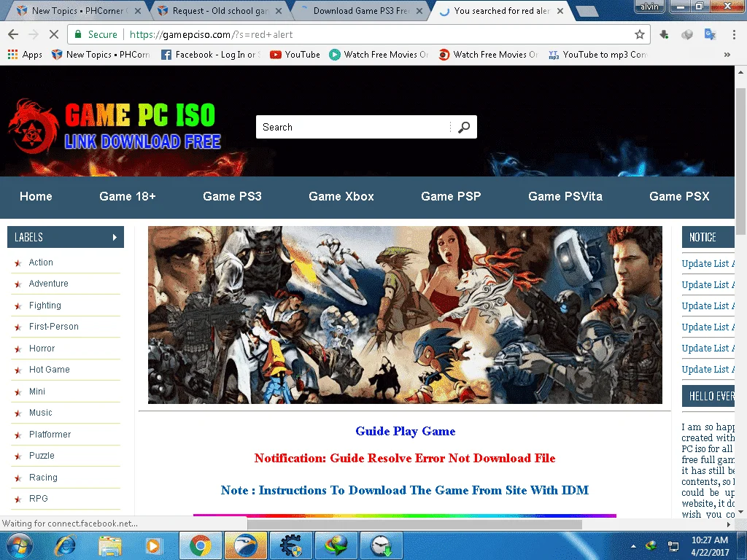
Task: Open Internet Download Manager in taskbar
Action: pos(336,545)
